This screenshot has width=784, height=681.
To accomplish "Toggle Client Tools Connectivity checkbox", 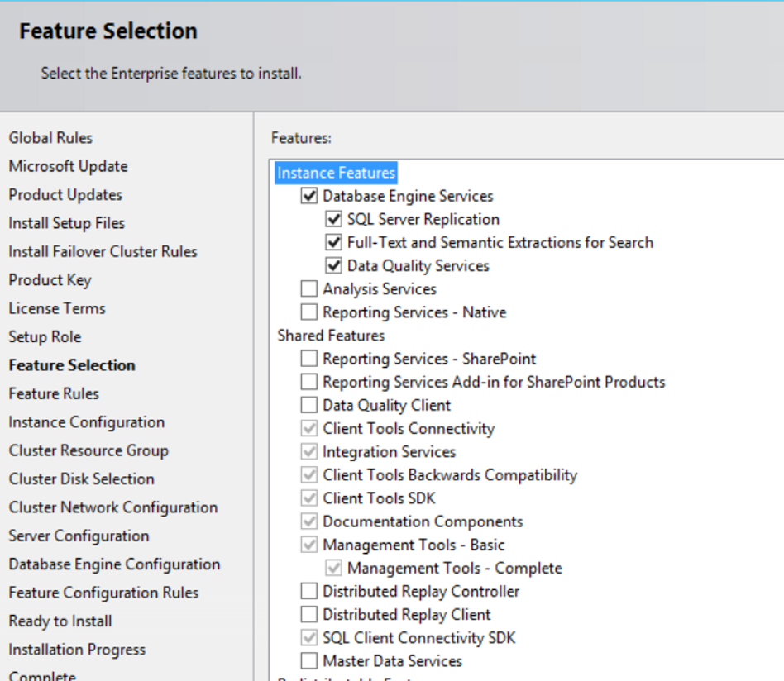I will point(309,428).
